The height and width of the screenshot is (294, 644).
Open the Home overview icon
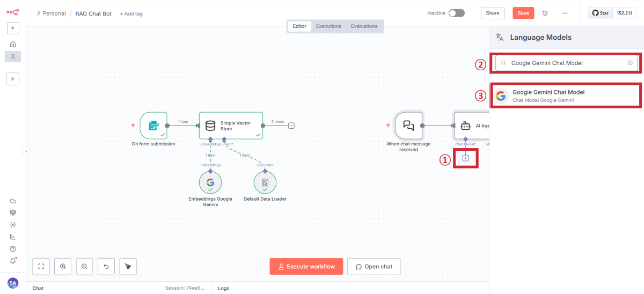click(x=13, y=44)
